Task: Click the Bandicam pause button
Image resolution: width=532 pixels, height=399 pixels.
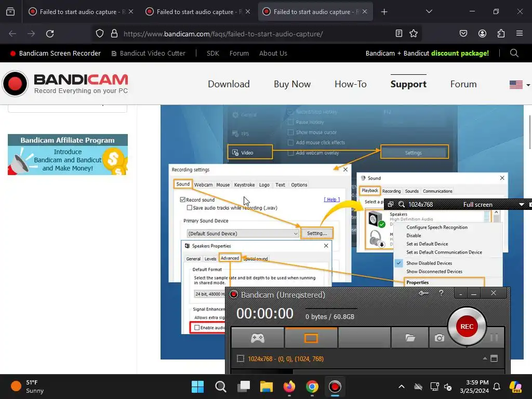Action: click(495, 337)
